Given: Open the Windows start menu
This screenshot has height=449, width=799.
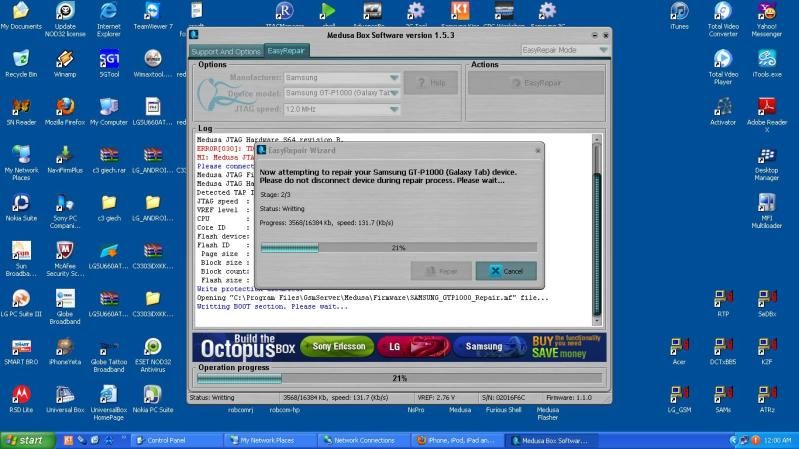Looking at the screenshot, I should pos(28,440).
